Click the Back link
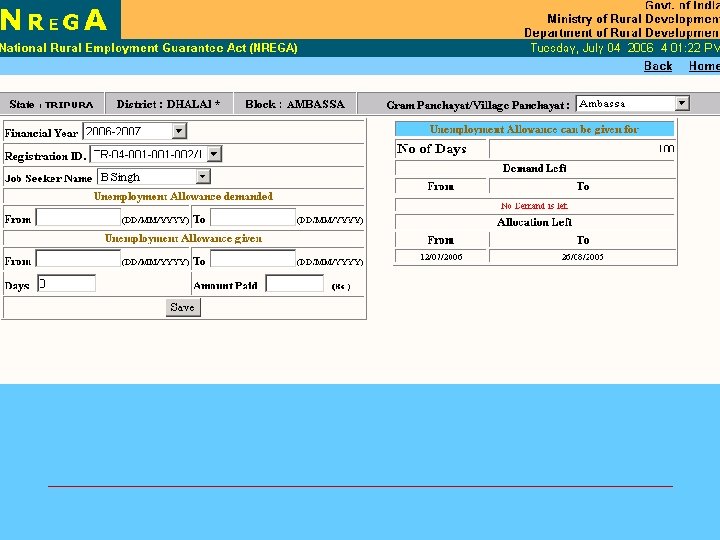Screen dimensions: 720x540 coord(658,66)
